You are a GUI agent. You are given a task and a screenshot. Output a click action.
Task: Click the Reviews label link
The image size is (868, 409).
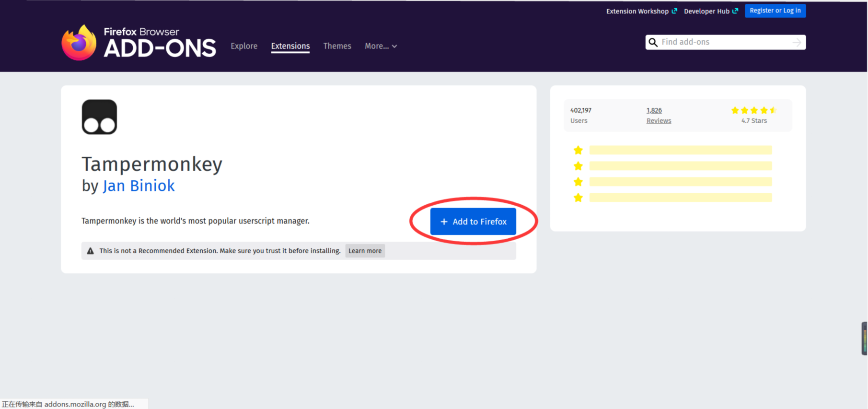click(659, 121)
